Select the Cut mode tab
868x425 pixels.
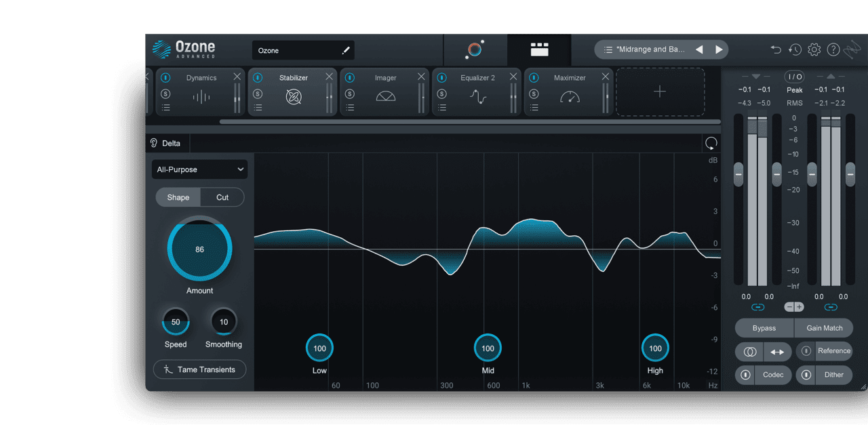pyautogui.click(x=222, y=197)
